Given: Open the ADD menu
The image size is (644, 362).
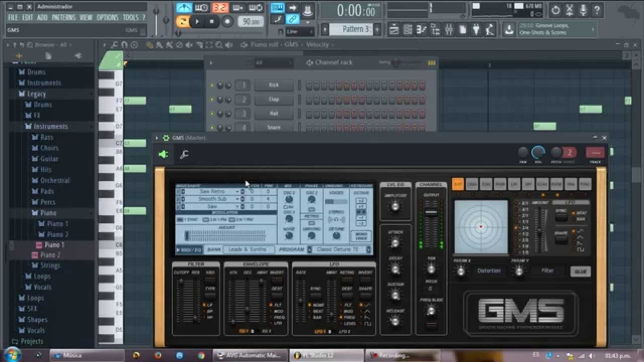Looking at the screenshot, I should click(43, 18).
